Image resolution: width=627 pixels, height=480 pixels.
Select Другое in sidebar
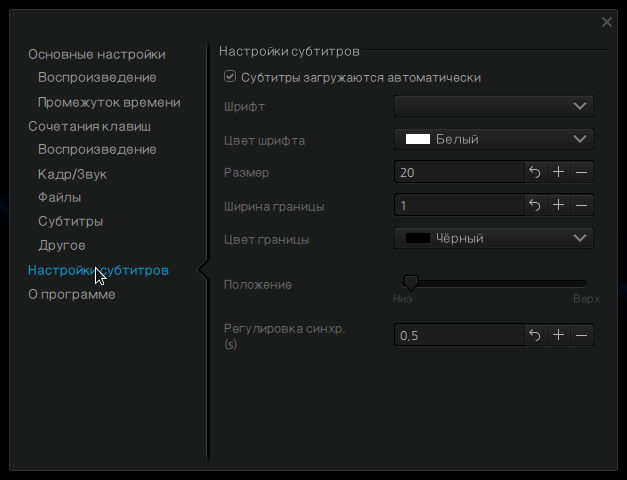tap(62, 245)
